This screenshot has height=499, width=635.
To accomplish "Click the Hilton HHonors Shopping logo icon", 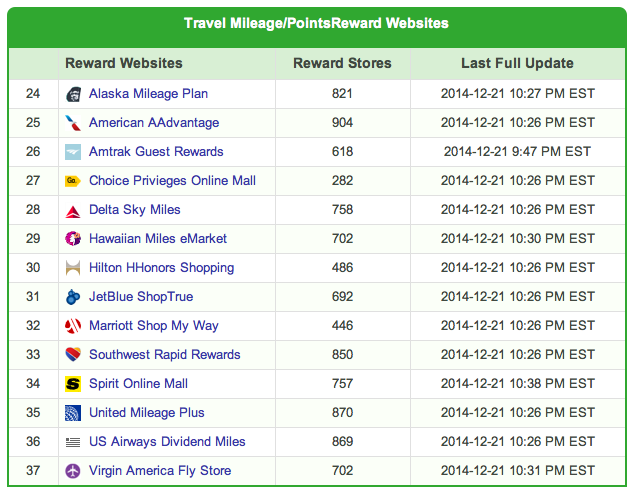I will tap(73, 268).
